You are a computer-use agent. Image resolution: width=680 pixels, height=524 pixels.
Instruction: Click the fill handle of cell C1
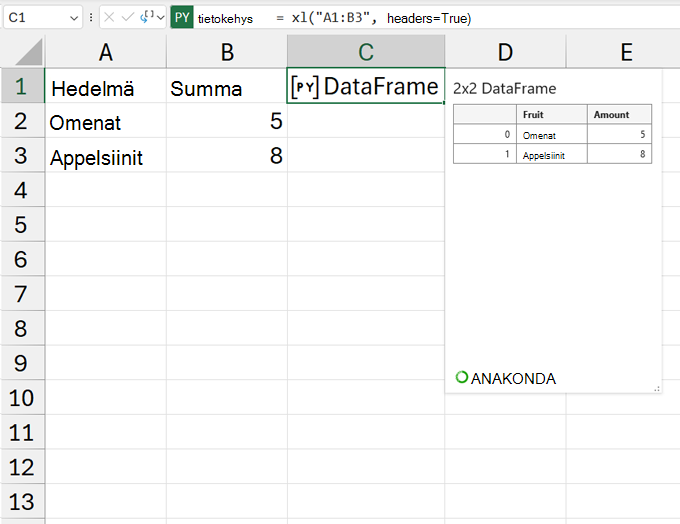tap(444, 103)
